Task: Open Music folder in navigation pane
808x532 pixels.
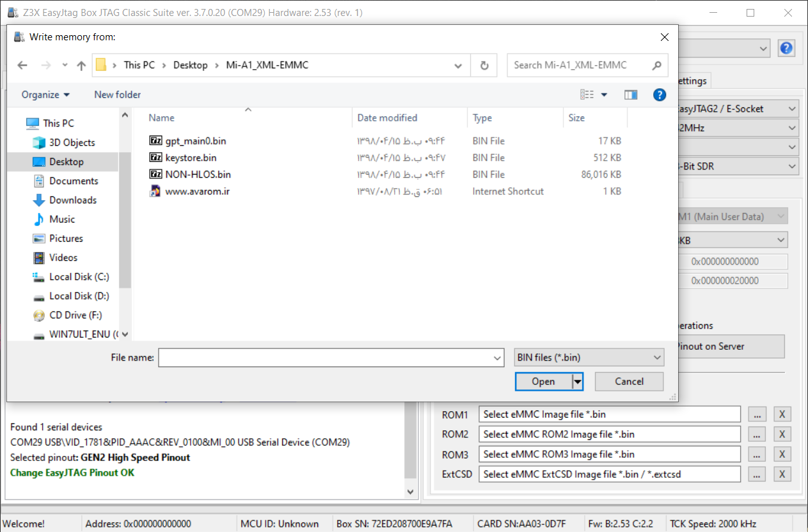Action: tap(62, 219)
